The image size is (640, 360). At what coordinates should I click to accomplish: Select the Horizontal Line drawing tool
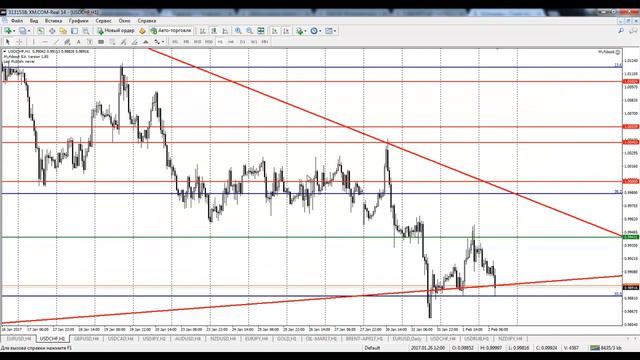tap(45, 42)
